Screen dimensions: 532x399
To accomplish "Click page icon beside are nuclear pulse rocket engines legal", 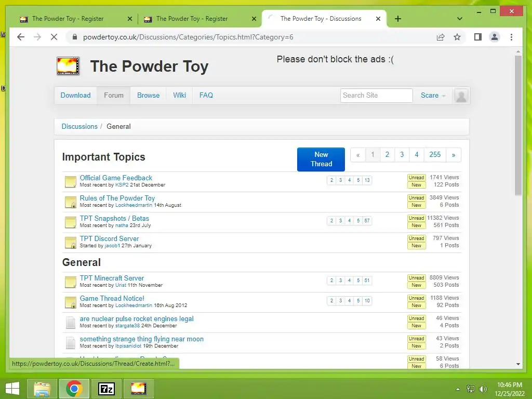I will click(x=71, y=323).
